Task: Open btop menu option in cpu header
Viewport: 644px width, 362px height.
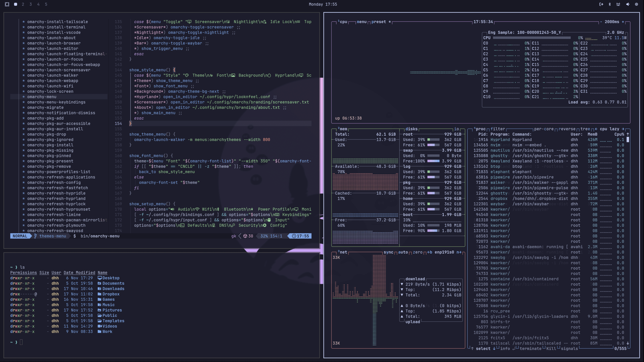Action: coord(361,22)
